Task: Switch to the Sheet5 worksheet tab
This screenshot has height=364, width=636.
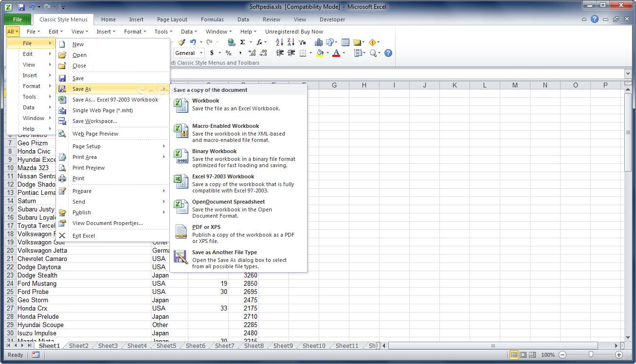Action: pyautogui.click(x=166, y=346)
